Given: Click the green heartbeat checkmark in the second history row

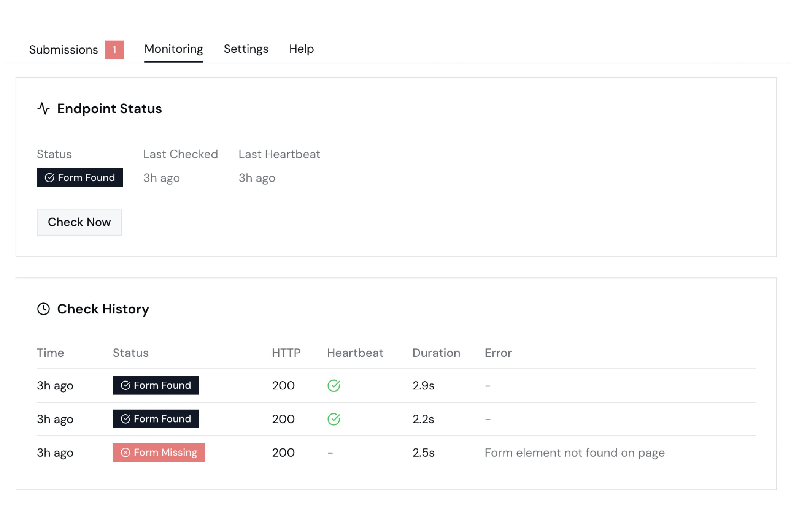Looking at the screenshot, I should point(334,419).
